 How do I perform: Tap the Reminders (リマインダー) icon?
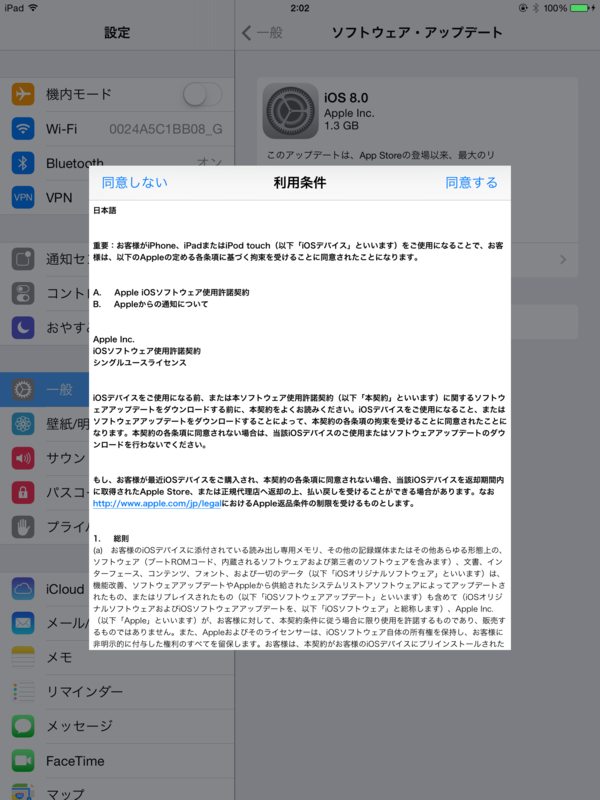(x=23, y=692)
